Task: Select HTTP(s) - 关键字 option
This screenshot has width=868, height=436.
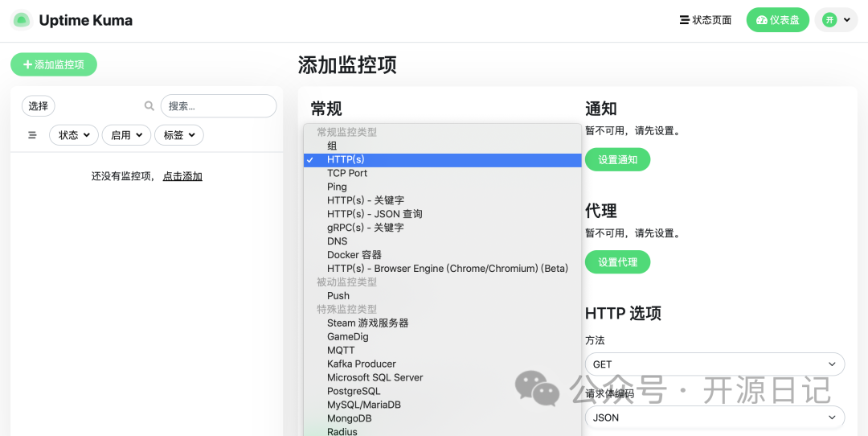Action: point(443,200)
